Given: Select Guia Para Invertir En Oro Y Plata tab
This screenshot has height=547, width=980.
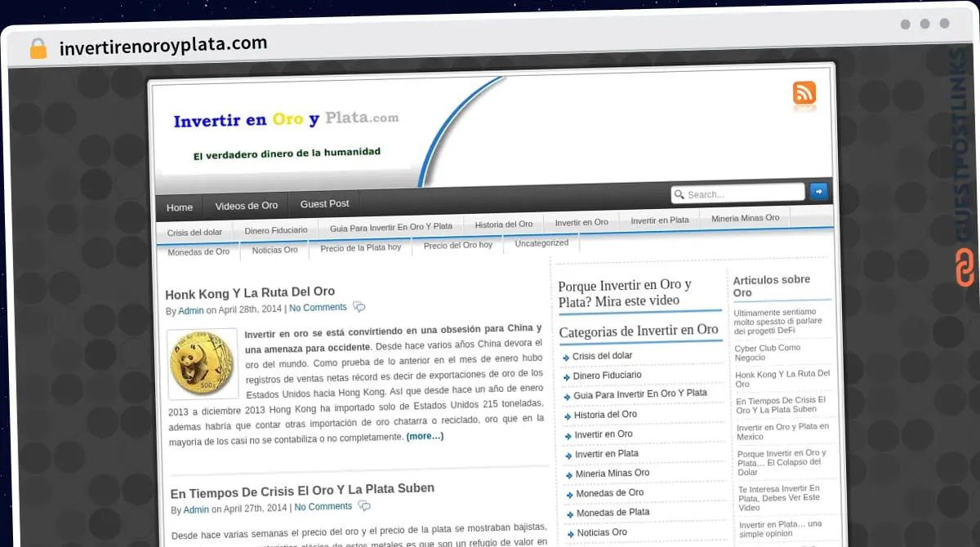Looking at the screenshot, I should [x=391, y=227].
